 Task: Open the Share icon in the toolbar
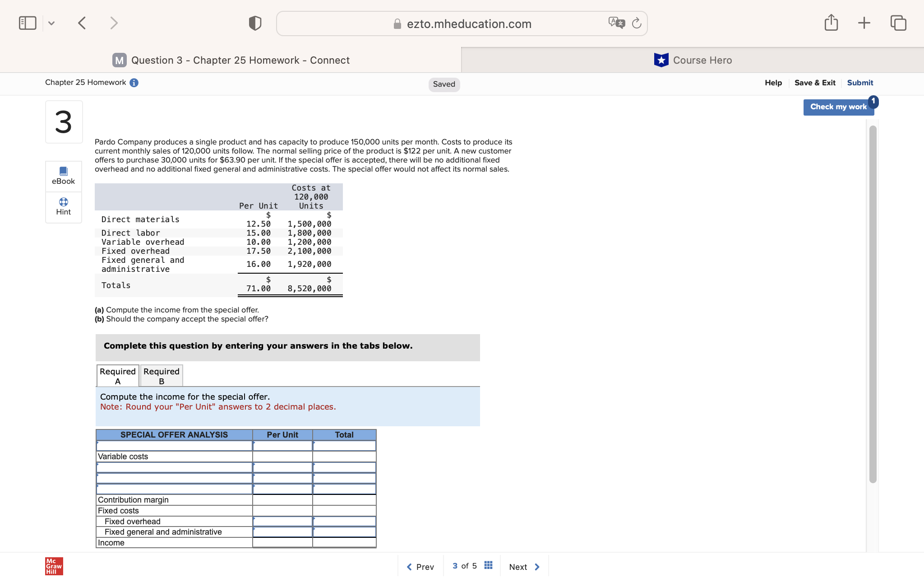tap(831, 23)
